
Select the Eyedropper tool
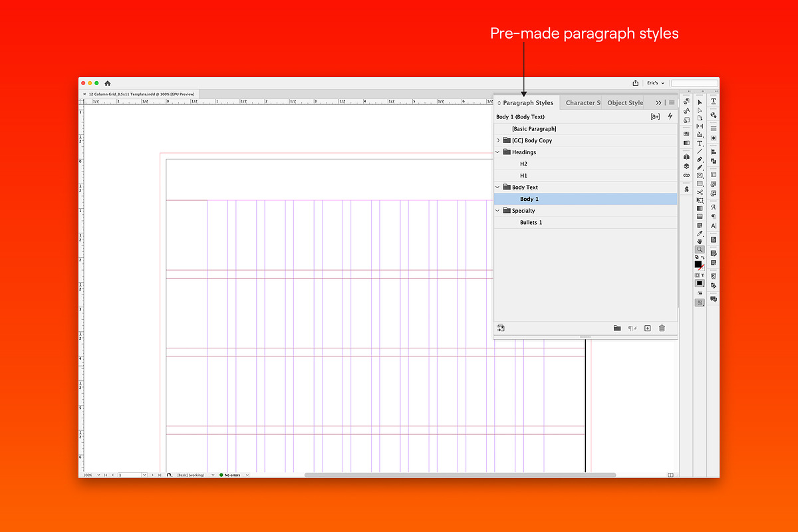(700, 233)
